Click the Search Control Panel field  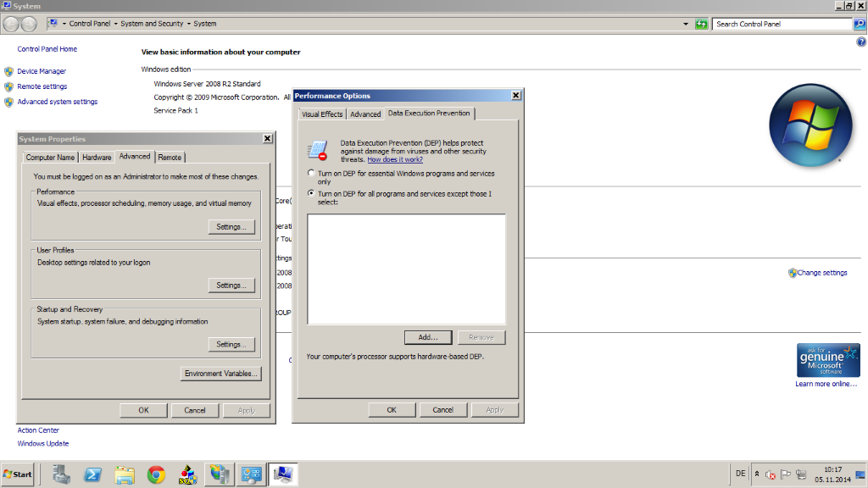click(x=782, y=24)
